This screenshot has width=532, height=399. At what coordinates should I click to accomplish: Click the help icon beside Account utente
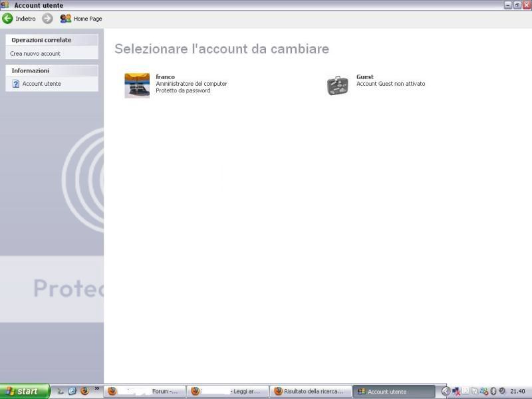click(x=16, y=84)
